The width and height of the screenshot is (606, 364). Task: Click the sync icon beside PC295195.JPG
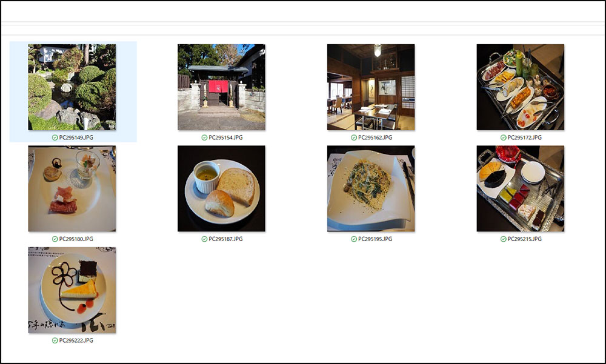pyautogui.click(x=354, y=239)
